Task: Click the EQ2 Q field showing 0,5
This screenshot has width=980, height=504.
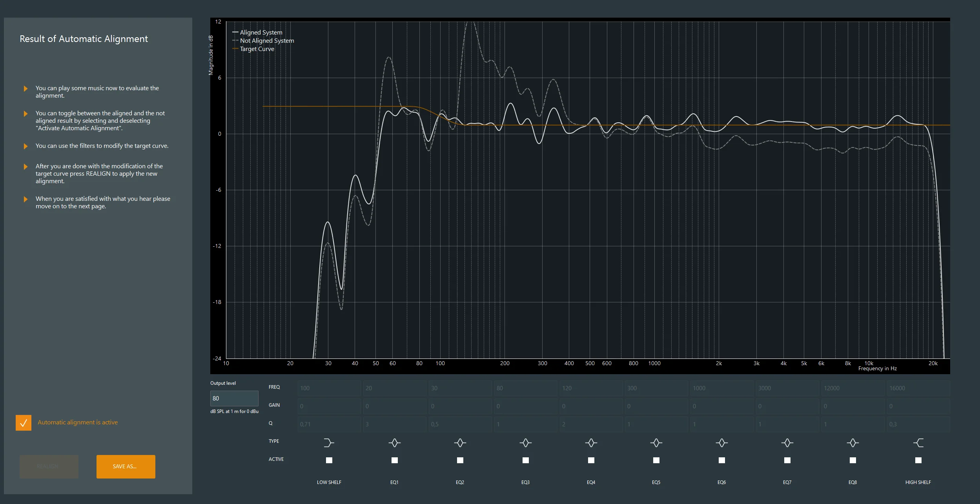Action: pos(460,424)
